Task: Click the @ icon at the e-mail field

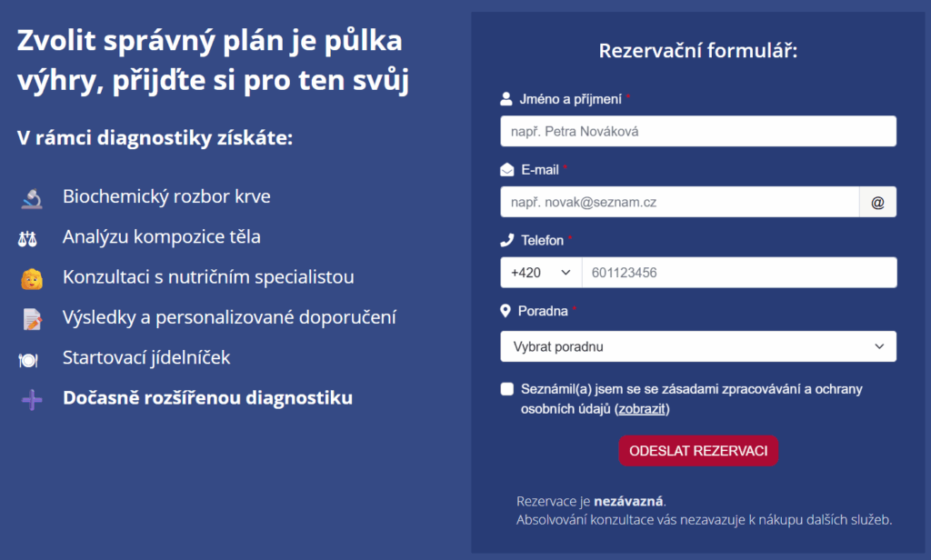Action: click(877, 202)
